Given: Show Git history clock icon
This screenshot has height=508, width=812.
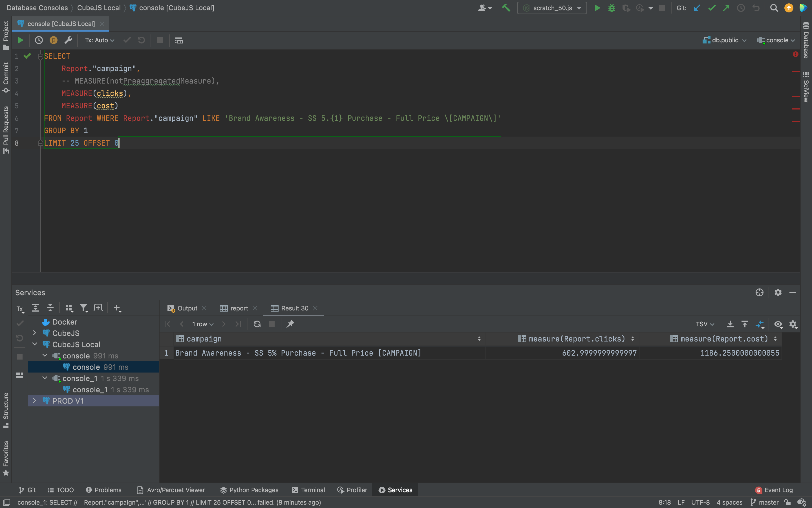Looking at the screenshot, I should click(x=741, y=8).
